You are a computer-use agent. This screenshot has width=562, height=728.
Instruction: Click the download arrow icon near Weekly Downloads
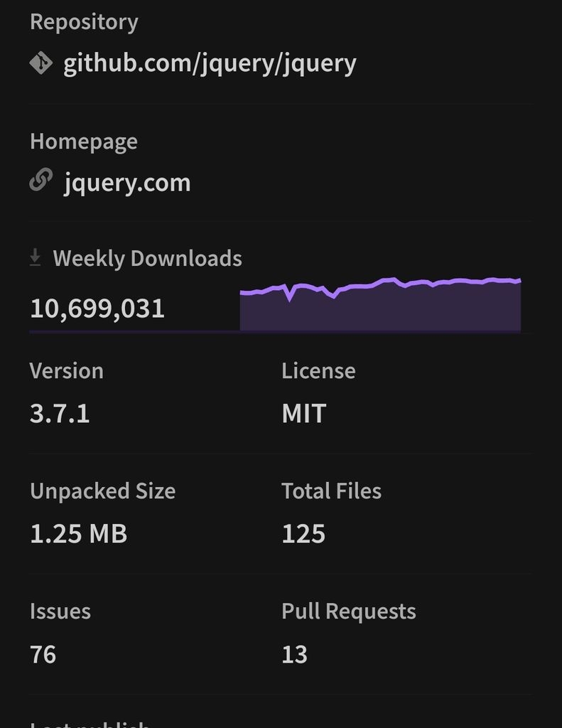36,257
